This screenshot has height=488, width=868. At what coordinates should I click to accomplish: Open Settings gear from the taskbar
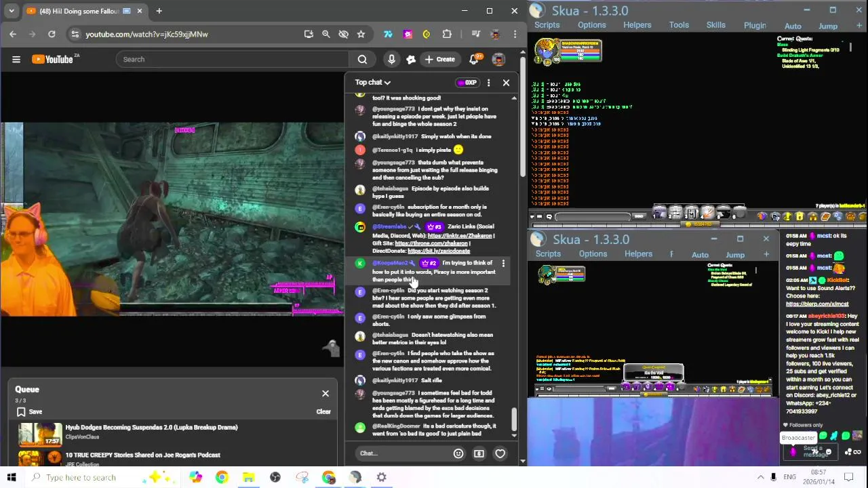[x=382, y=477]
